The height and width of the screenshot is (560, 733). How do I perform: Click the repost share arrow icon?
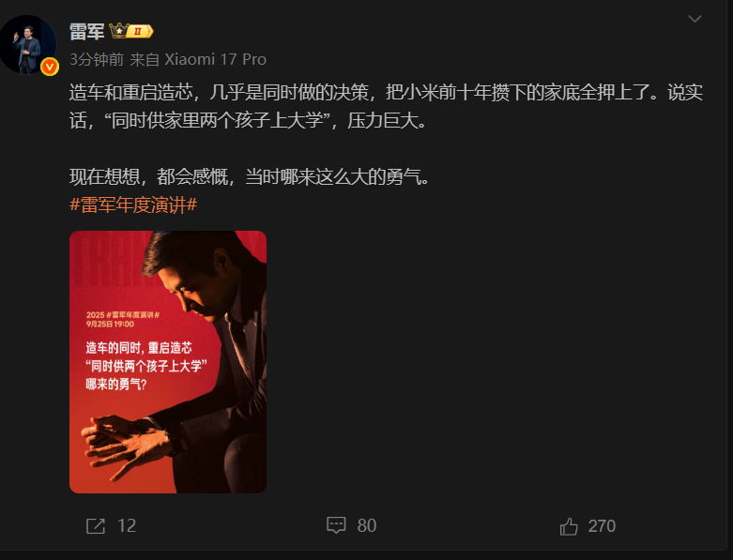[96, 526]
